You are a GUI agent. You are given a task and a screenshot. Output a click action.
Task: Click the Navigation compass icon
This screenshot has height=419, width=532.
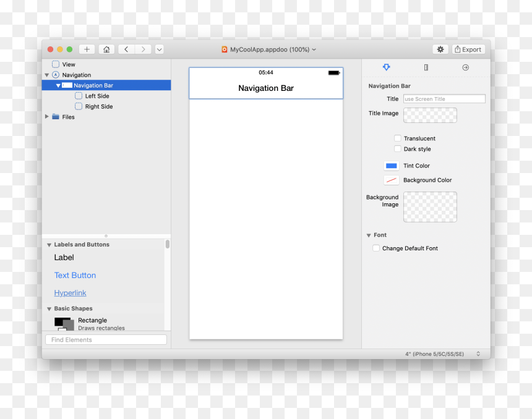click(56, 75)
